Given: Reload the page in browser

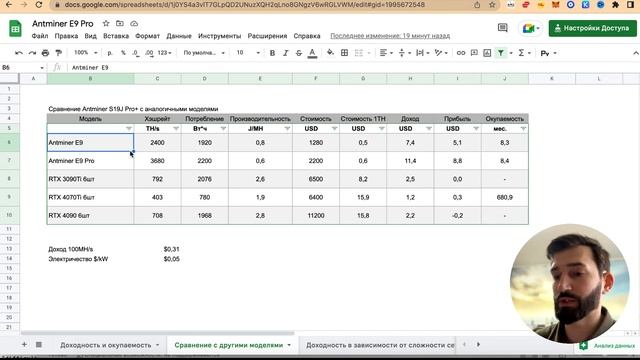Looking at the screenshot, I should (39, 5).
